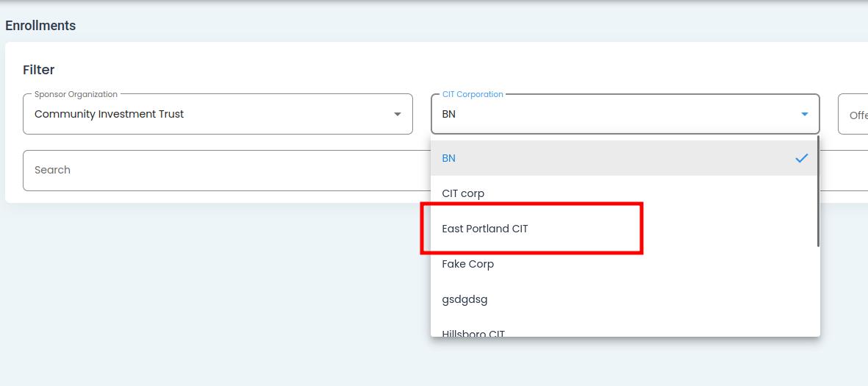
Task: Click the Search placeholder text
Action: pyautogui.click(x=52, y=170)
